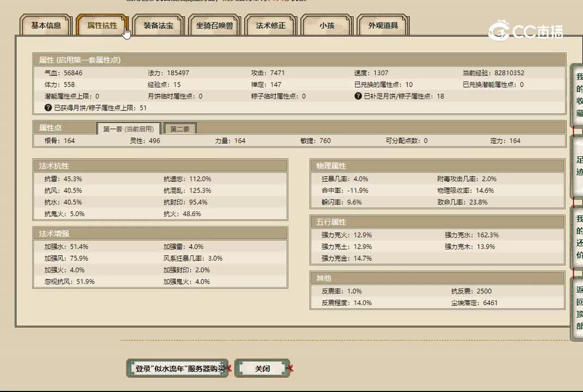
Task: View the 坐骑召唤兽 tab
Action: (x=214, y=25)
